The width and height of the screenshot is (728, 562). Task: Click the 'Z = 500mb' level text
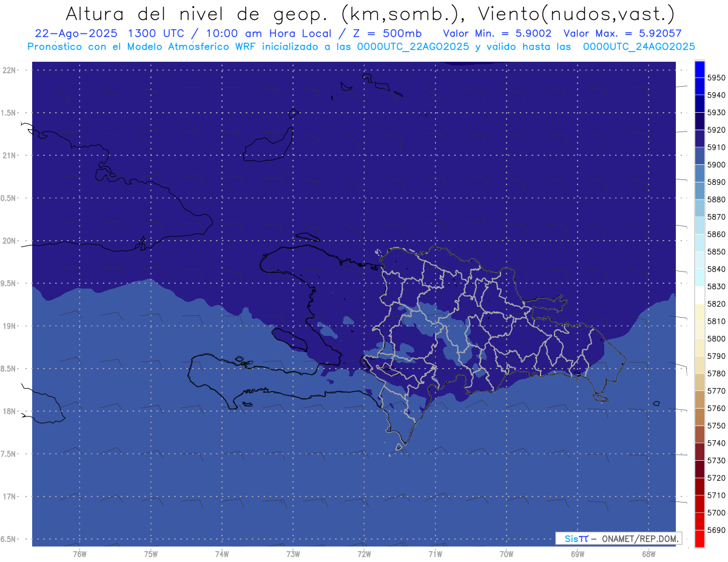(388, 33)
